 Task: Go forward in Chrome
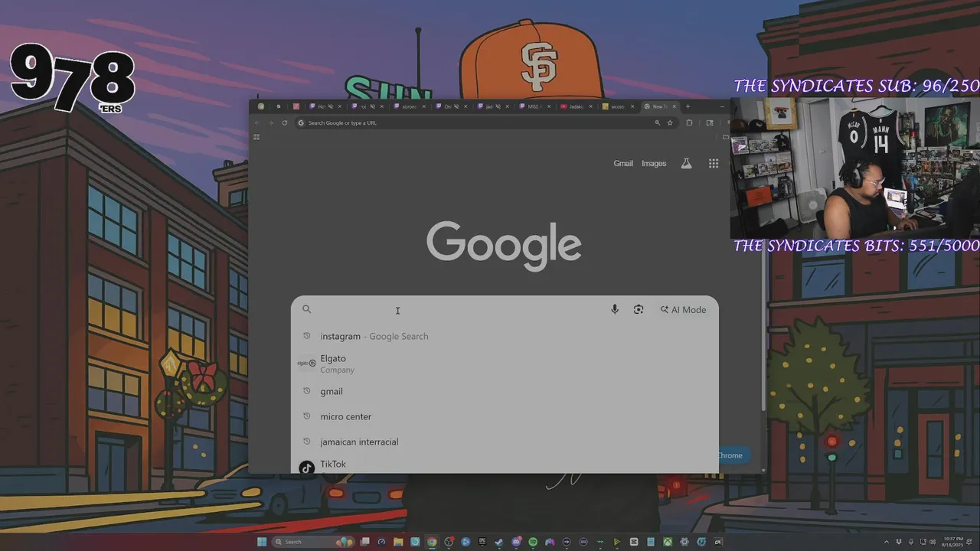click(270, 122)
